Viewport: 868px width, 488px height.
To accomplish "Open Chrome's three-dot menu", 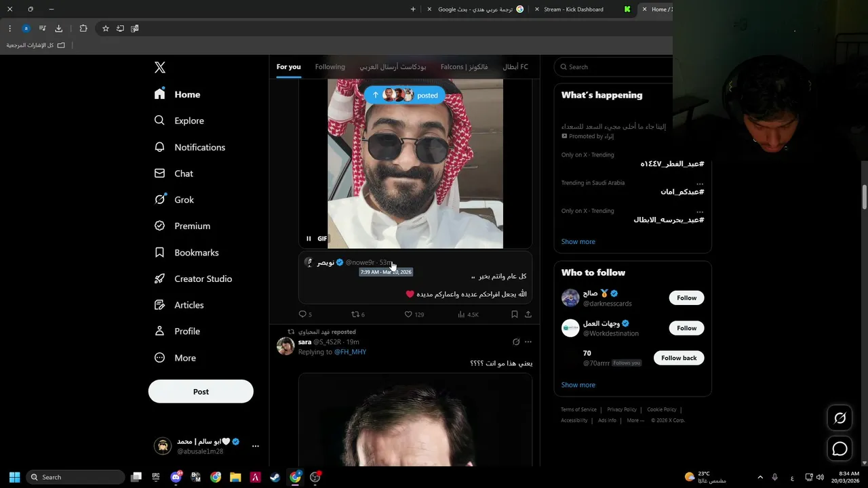I will tap(9, 28).
